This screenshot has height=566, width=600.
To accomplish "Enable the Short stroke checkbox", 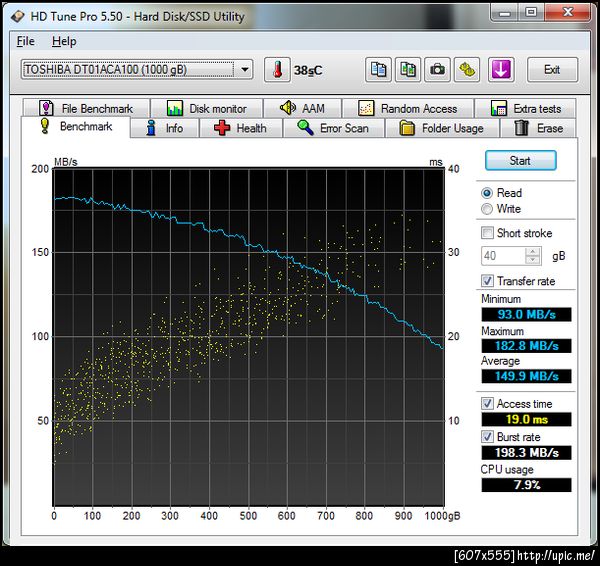I will [x=487, y=233].
